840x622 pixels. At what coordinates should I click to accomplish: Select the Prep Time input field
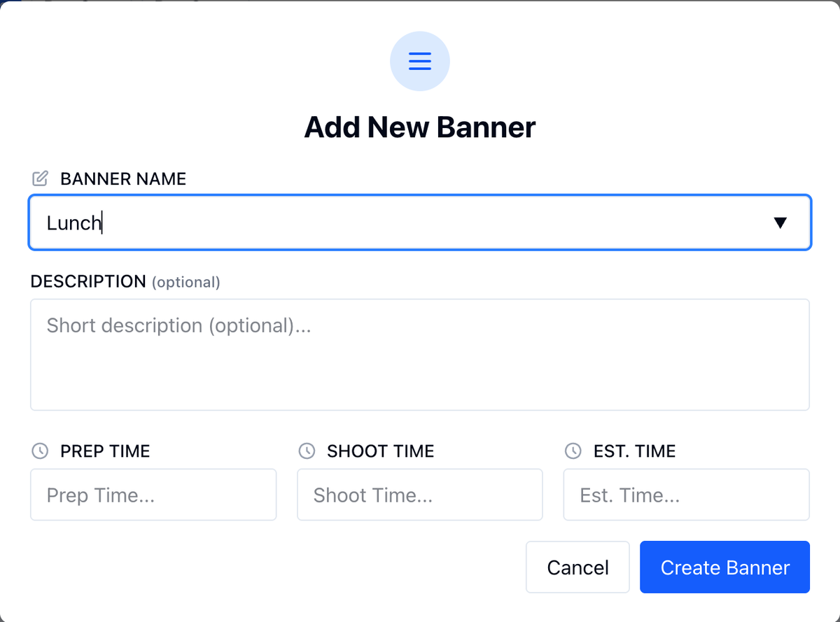tap(153, 495)
